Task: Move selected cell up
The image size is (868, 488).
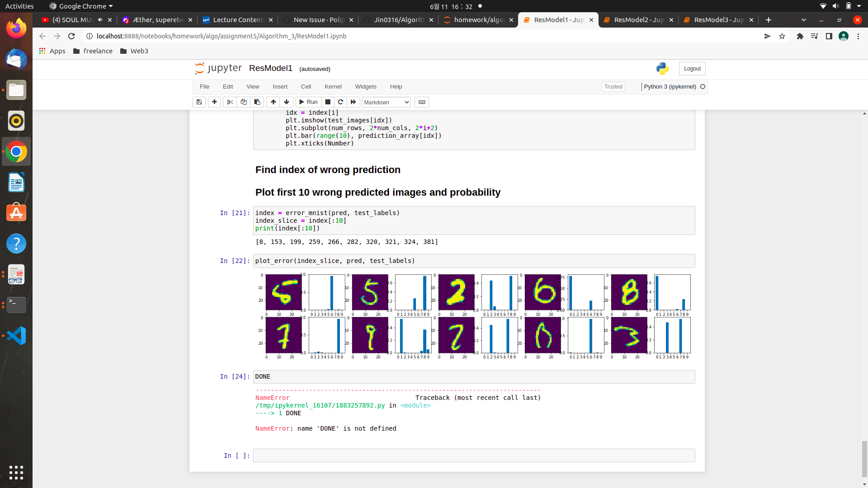Action: click(273, 102)
